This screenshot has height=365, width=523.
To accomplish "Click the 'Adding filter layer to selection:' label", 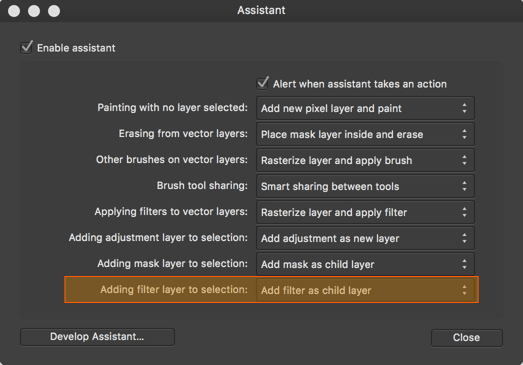I will point(174,290).
